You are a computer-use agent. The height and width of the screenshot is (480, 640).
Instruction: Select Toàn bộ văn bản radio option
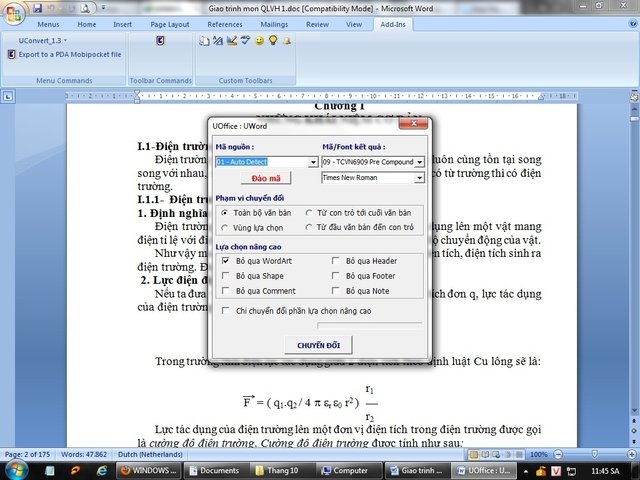pyautogui.click(x=224, y=213)
